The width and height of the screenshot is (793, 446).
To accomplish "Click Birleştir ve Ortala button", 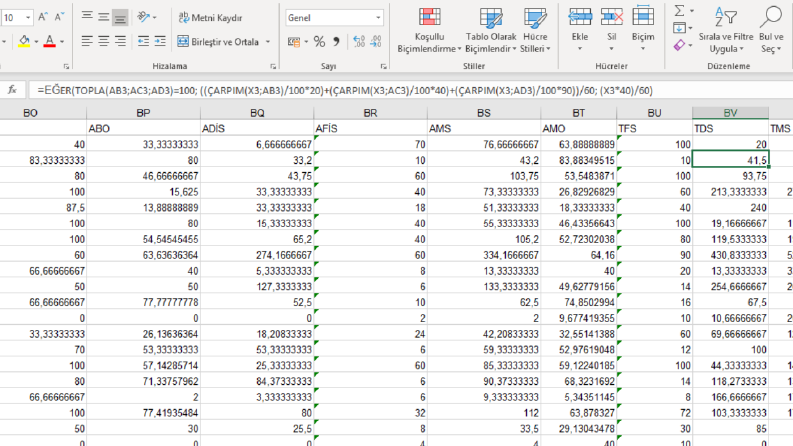I will click(x=218, y=41).
